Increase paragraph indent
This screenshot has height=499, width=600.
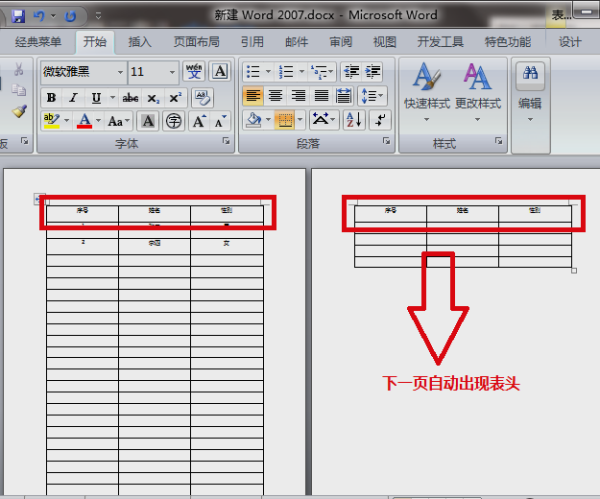point(373,72)
